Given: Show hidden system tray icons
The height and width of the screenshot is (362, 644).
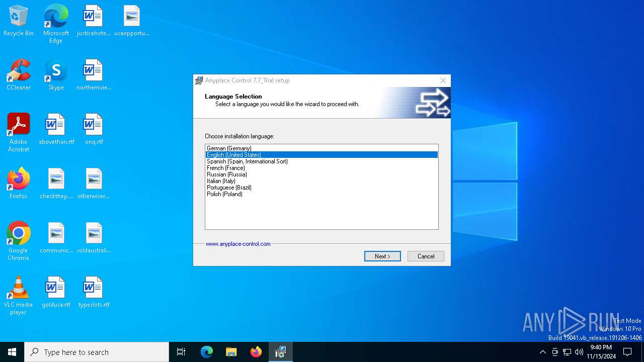Looking at the screenshot, I should (x=542, y=352).
